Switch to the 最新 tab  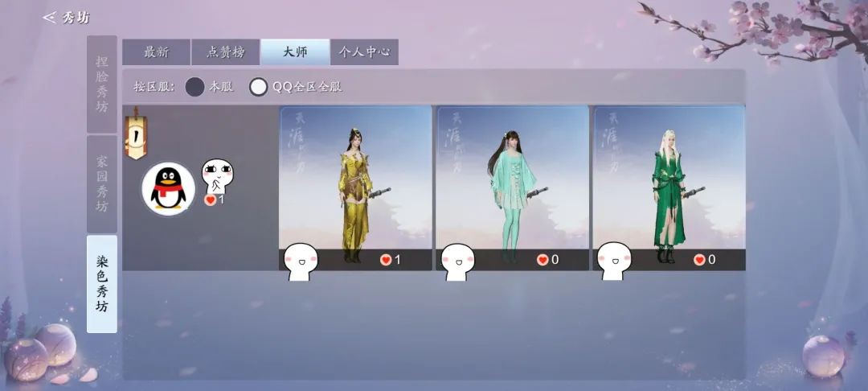156,52
